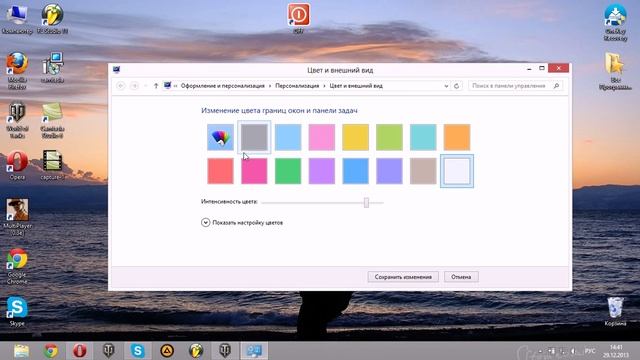Open MultiPlayer desktop shortcut
This screenshot has width=640, height=360.
point(17,217)
